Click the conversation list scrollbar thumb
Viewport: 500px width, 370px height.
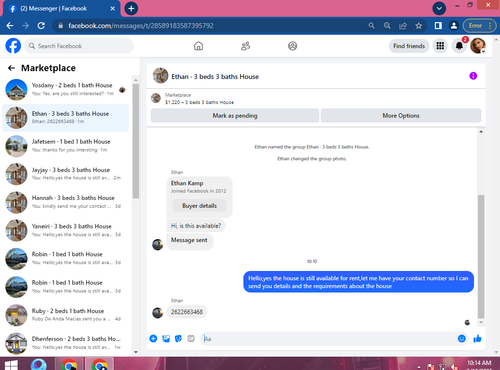pos(136,141)
